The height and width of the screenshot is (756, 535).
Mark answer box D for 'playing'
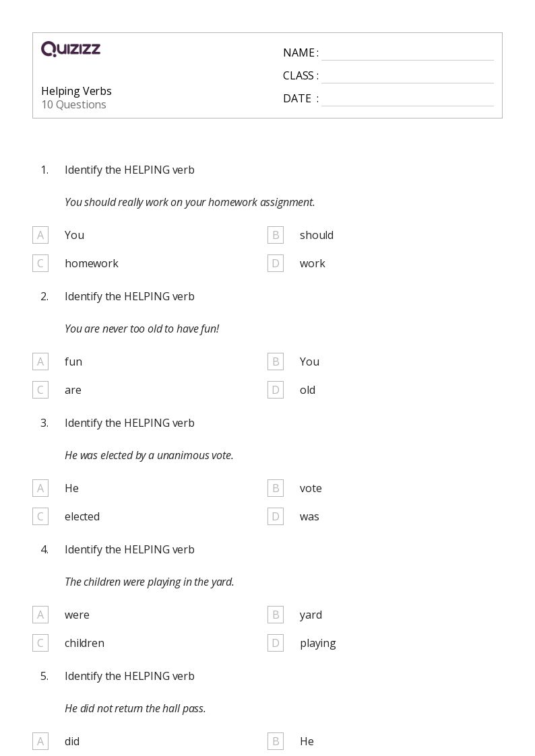(276, 643)
